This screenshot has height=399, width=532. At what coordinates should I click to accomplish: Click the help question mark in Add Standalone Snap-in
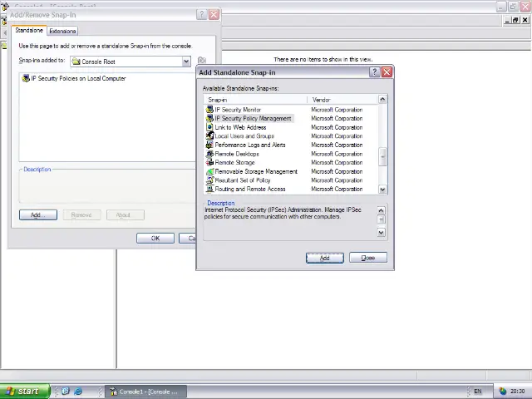(x=374, y=72)
